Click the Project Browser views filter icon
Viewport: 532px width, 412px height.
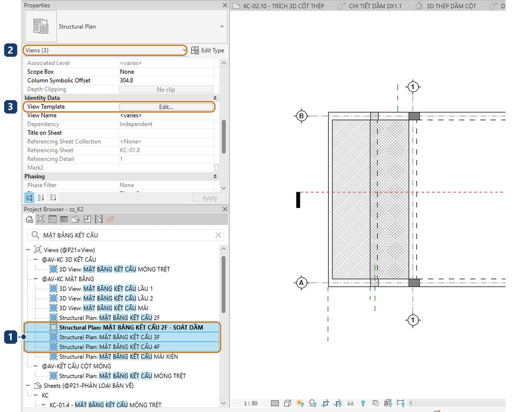41,219
